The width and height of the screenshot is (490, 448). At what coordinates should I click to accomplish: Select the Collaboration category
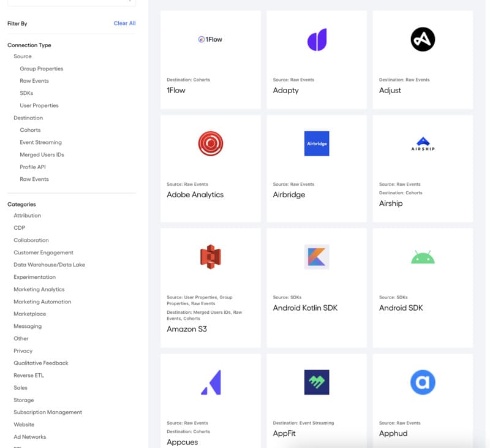coord(31,240)
